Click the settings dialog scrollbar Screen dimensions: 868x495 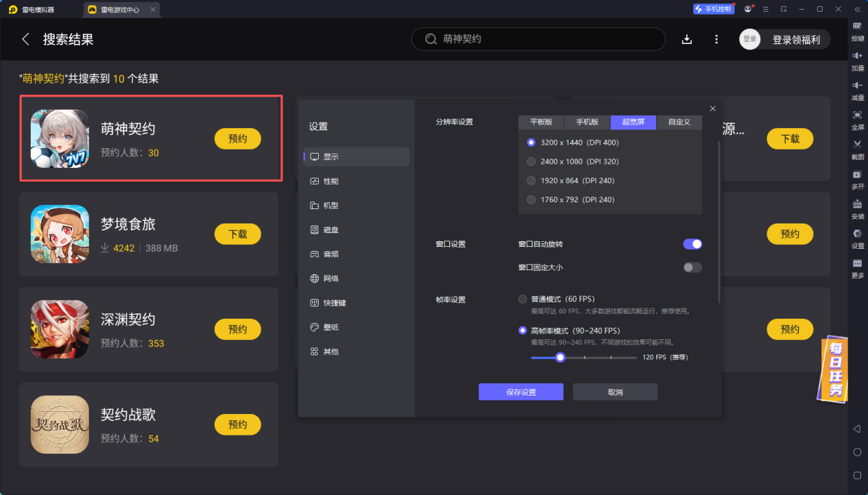coord(719,221)
